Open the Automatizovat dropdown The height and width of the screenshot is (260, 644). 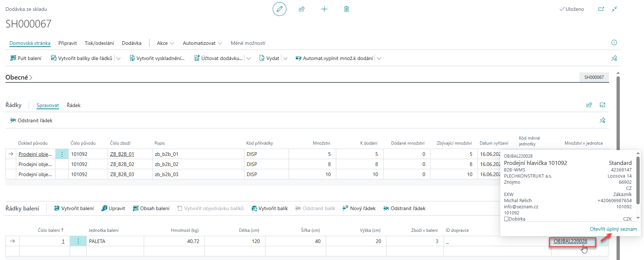click(x=202, y=43)
